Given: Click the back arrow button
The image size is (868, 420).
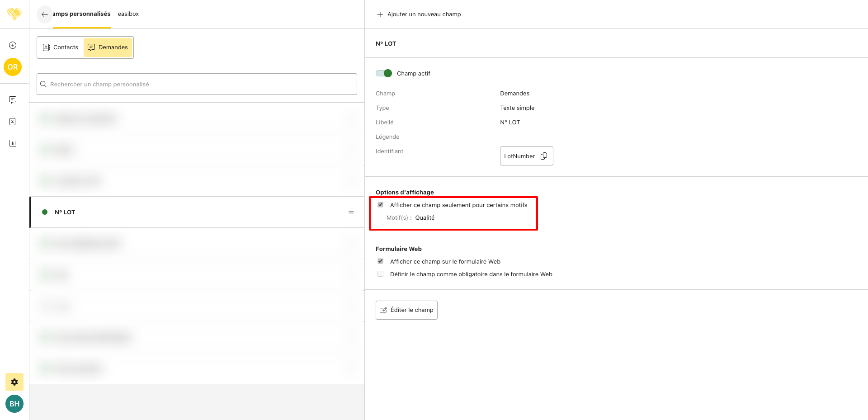Looking at the screenshot, I should [44, 14].
